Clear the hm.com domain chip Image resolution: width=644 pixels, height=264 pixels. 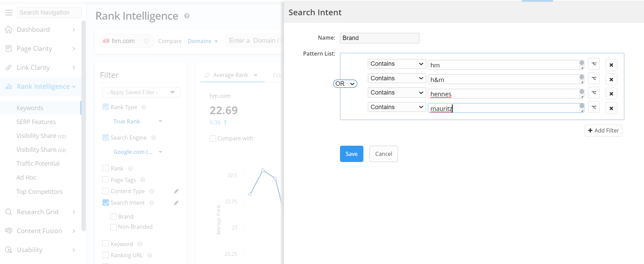[x=146, y=41]
